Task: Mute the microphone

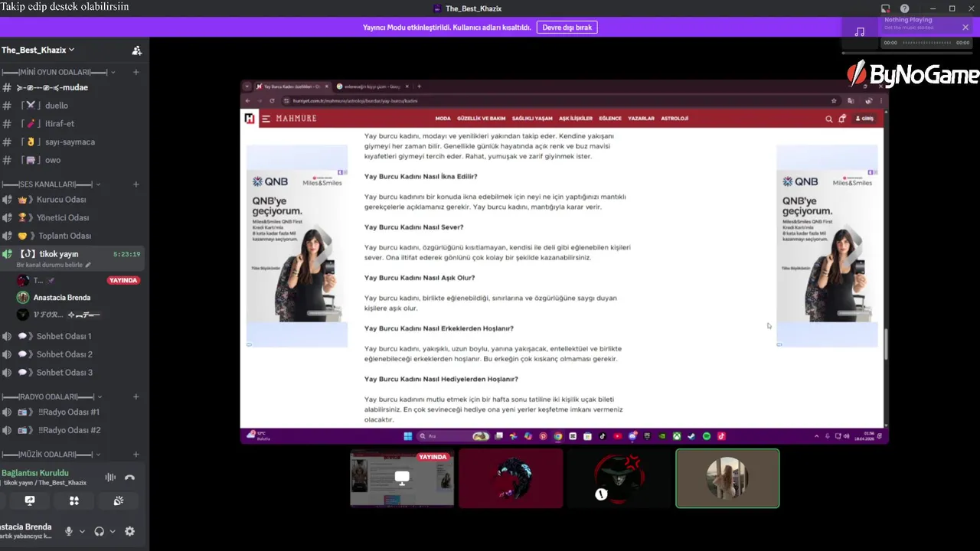Action: (69, 531)
